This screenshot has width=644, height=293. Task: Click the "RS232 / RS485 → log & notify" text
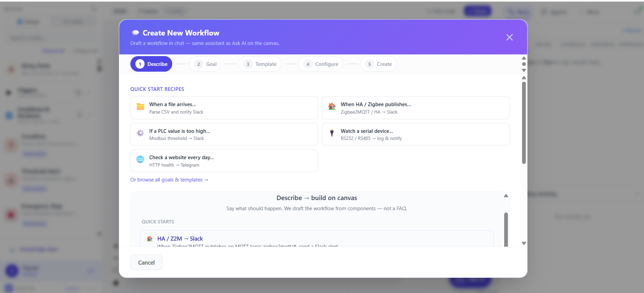[x=371, y=138]
